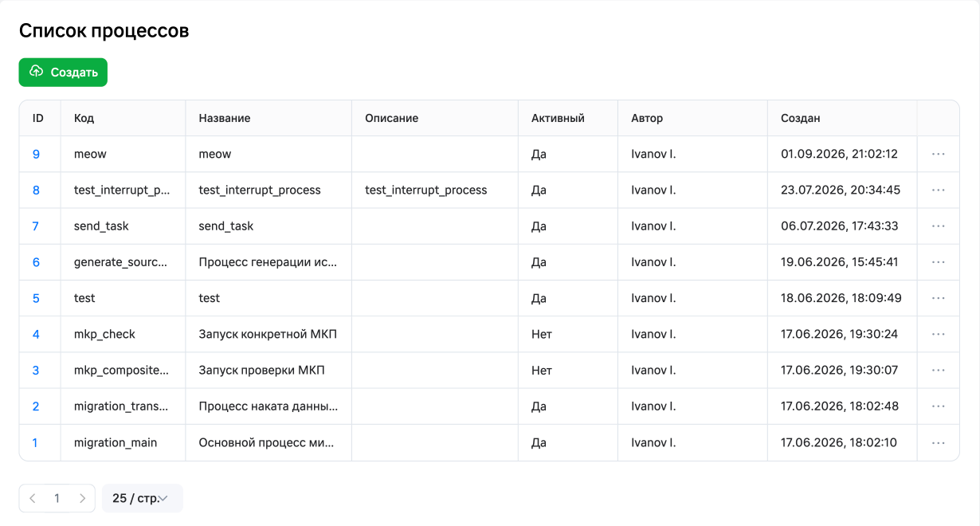
Task: Open process ID 3 link
Action: pos(36,370)
